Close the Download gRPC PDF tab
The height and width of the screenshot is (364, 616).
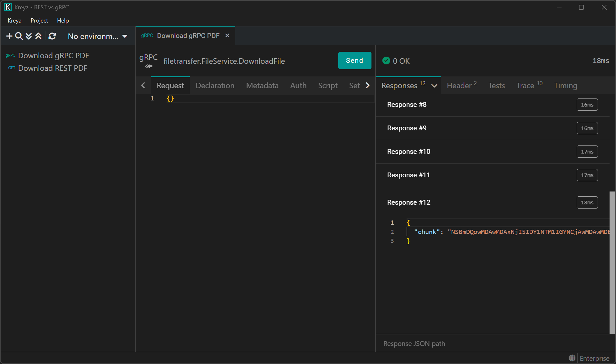point(227,36)
